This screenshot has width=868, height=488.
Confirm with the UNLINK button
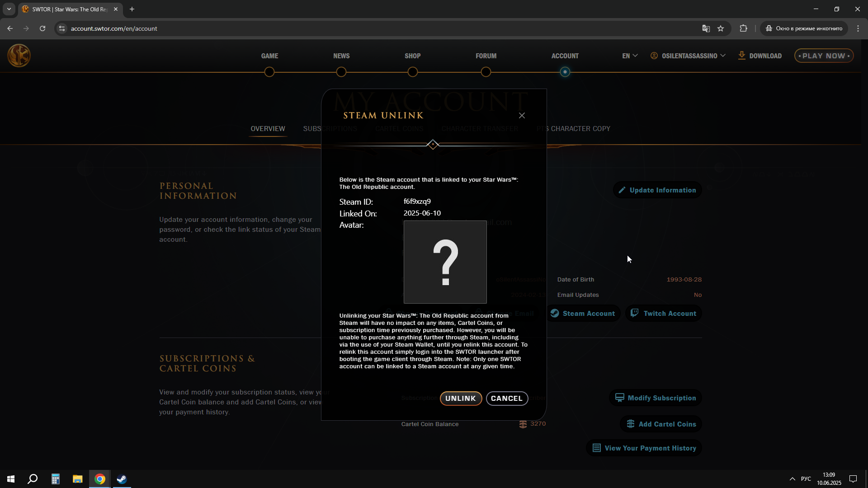[461, 399]
